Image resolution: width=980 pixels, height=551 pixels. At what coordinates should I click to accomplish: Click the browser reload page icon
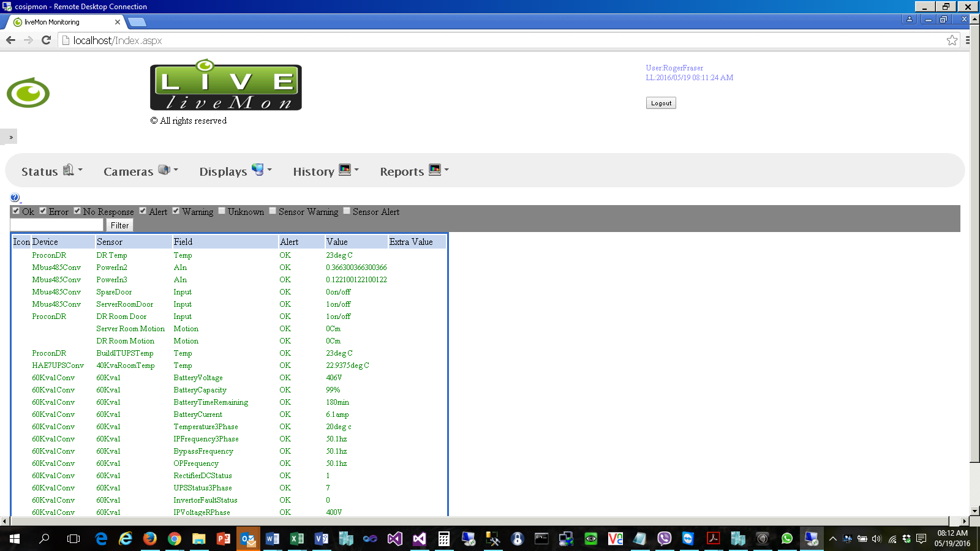(46, 40)
